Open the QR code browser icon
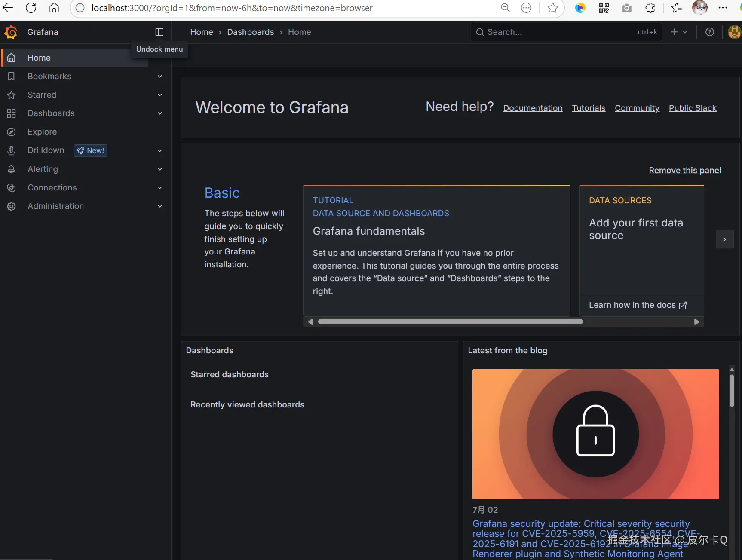This screenshot has width=742, height=560. click(x=604, y=8)
